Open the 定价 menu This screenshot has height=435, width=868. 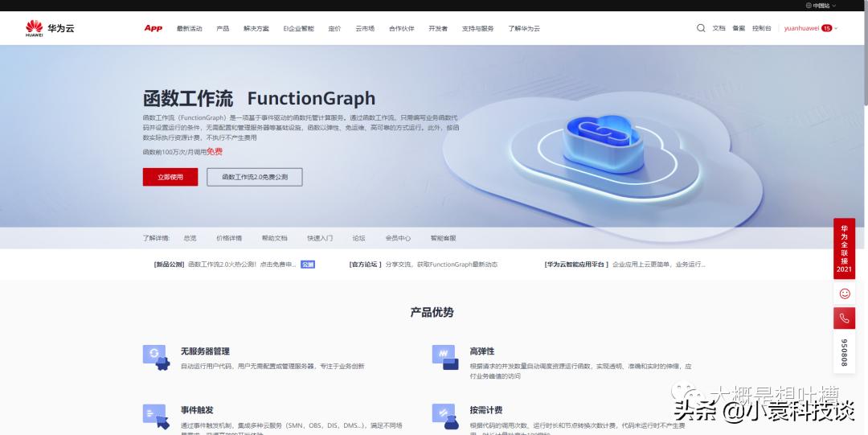(x=334, y=28)
